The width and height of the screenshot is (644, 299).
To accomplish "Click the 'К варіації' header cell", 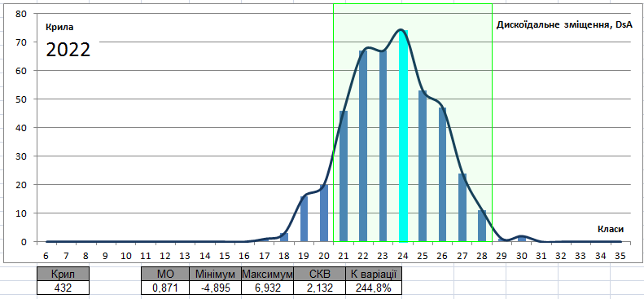I will click(374, 274).
